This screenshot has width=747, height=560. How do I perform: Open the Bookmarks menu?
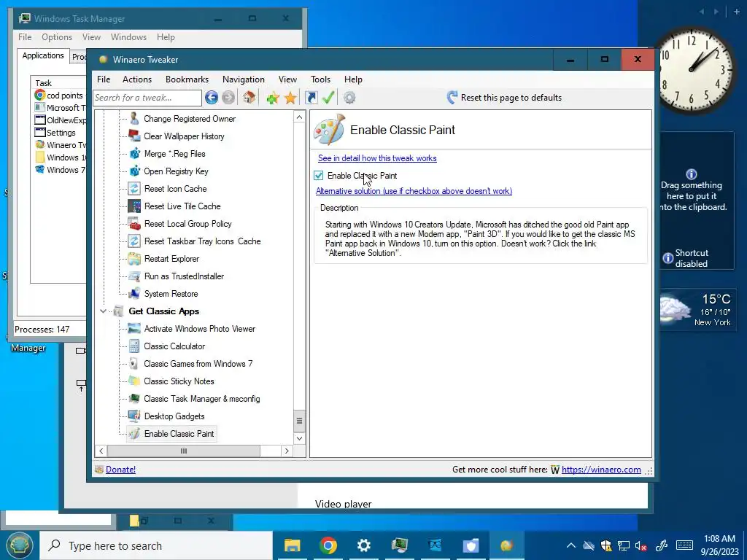[187, 79]
